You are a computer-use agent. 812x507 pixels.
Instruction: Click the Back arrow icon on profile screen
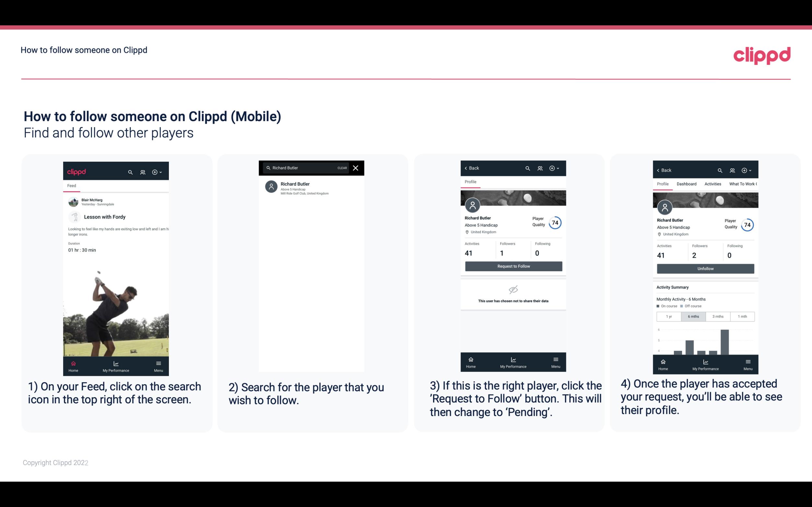tap(467, 168)
